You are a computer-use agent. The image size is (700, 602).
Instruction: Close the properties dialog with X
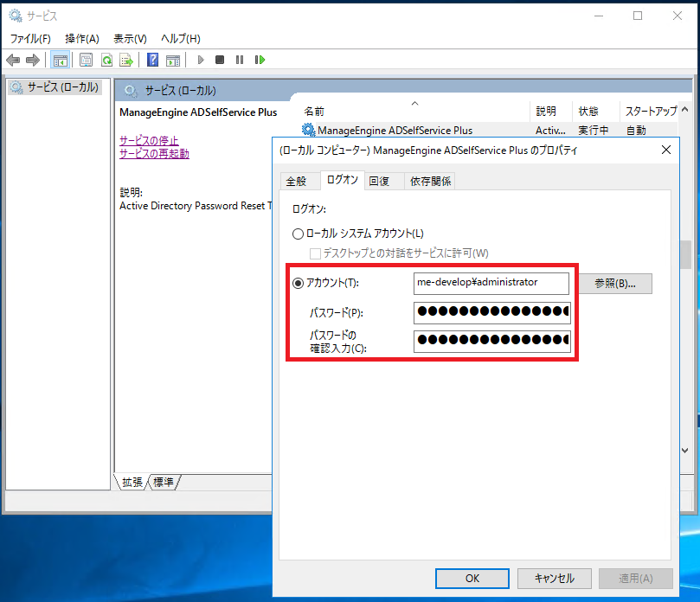(666, 150)
